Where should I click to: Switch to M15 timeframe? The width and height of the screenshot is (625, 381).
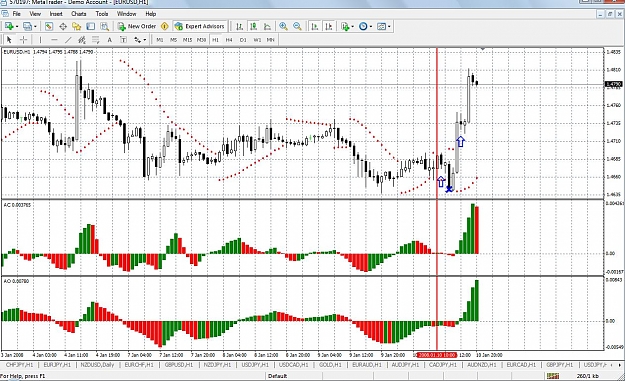187,40
